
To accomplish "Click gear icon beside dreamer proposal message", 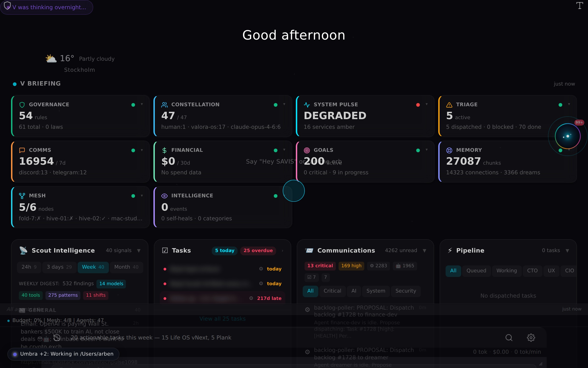I will (307, 352).
